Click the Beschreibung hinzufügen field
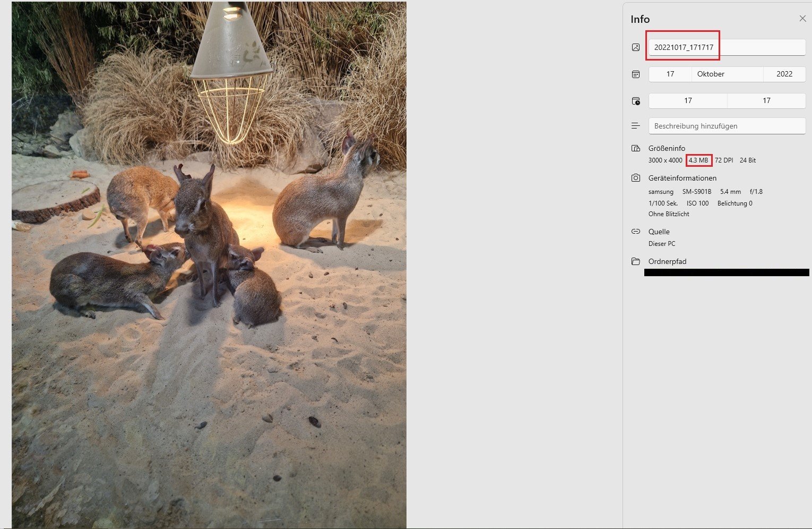The image size is (812, 529). [x=727, y=126]
